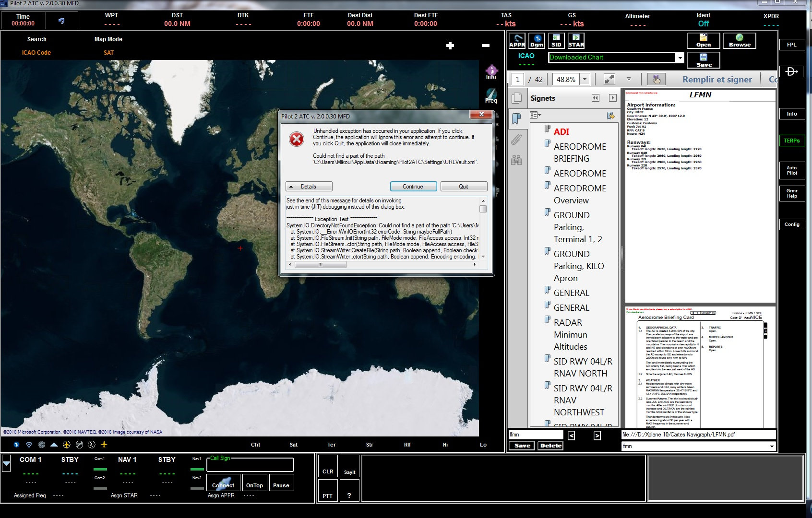Open the Dgm airport diagram chart
This screenshot has width=812, height=518.
tap(537, 41)
